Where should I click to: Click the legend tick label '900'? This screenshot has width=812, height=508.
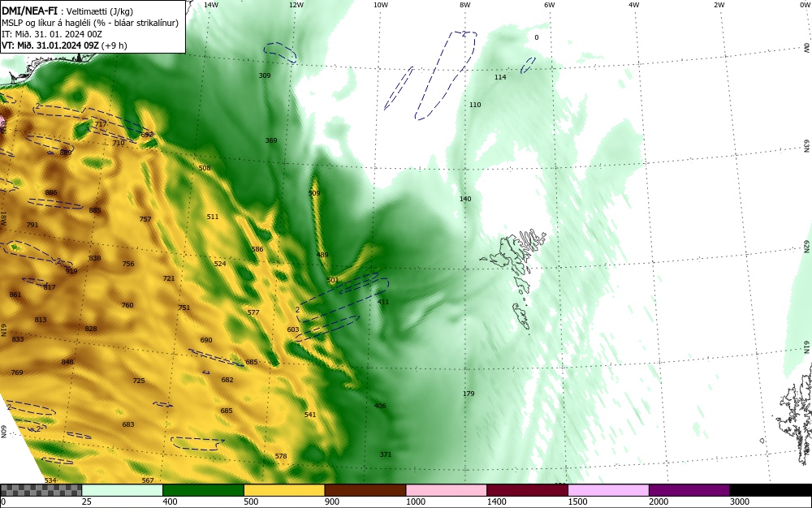(332, 502)
